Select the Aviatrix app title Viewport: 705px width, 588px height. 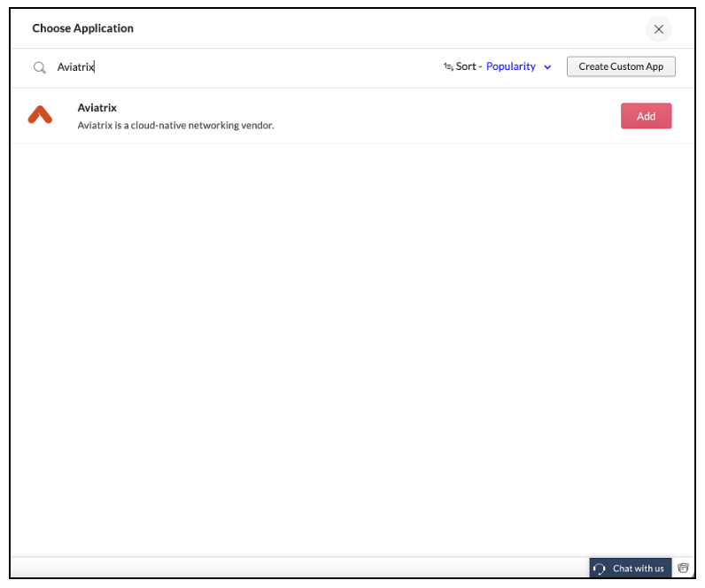pos(97,108)
